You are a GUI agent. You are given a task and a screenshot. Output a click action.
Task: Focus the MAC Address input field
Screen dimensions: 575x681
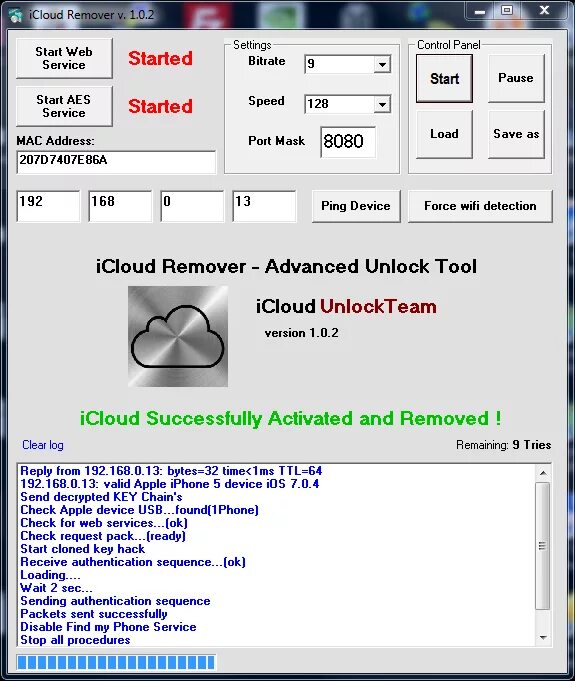[116, 162]
